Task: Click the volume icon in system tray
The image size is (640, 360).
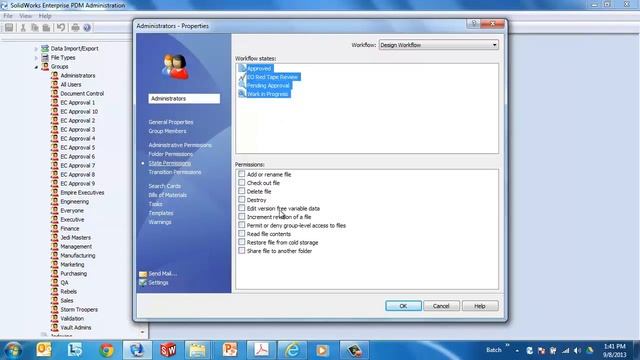Action: coord(577,351)
